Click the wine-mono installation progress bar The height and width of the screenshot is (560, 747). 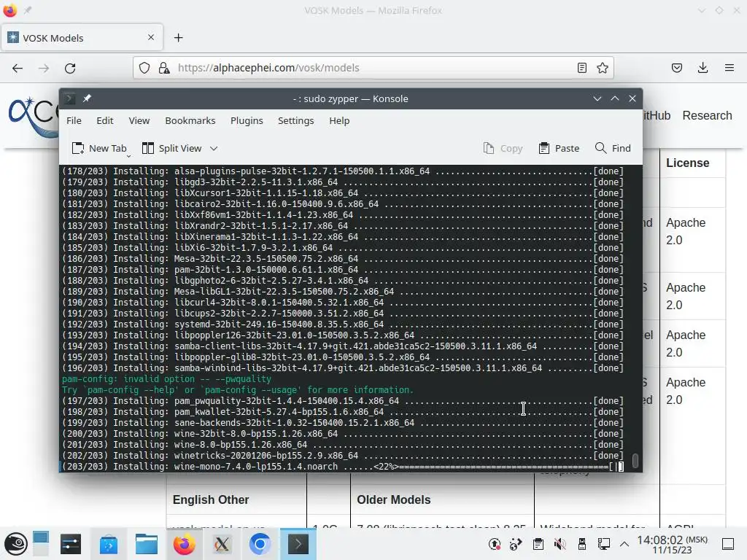(x=498, y=467)
